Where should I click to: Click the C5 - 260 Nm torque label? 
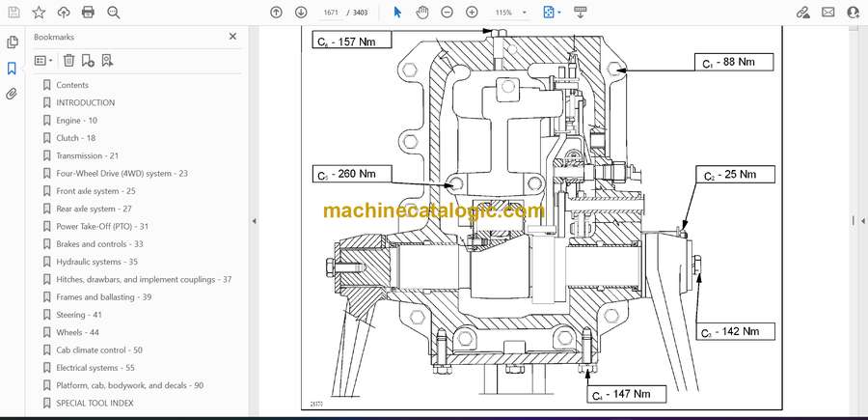352,174
